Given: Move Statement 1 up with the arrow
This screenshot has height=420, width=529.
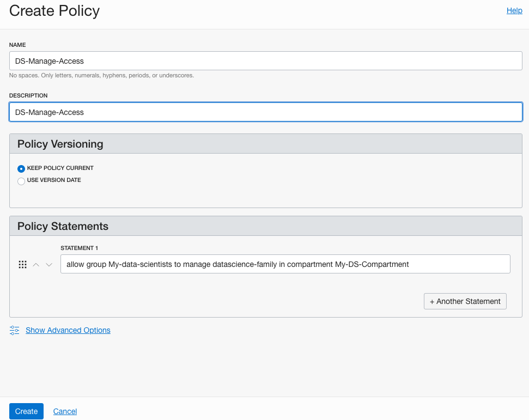Looking at the screenshot, I should 36,264.
